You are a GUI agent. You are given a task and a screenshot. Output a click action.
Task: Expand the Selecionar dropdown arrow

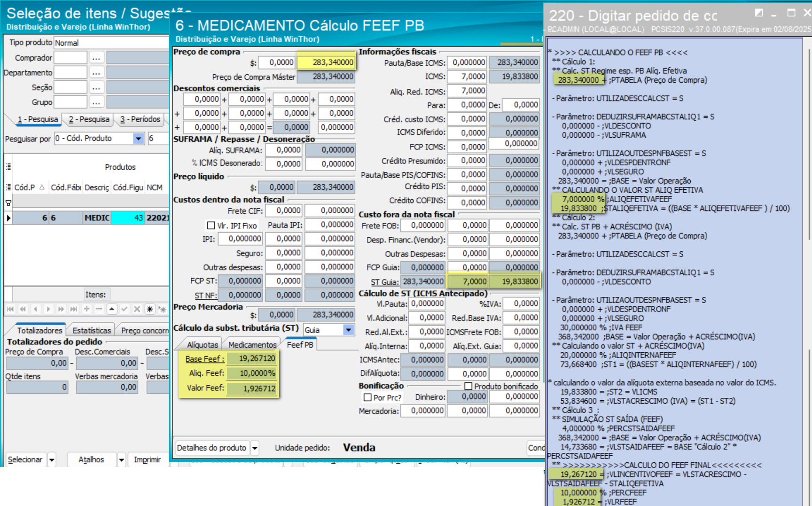[52, 459]
